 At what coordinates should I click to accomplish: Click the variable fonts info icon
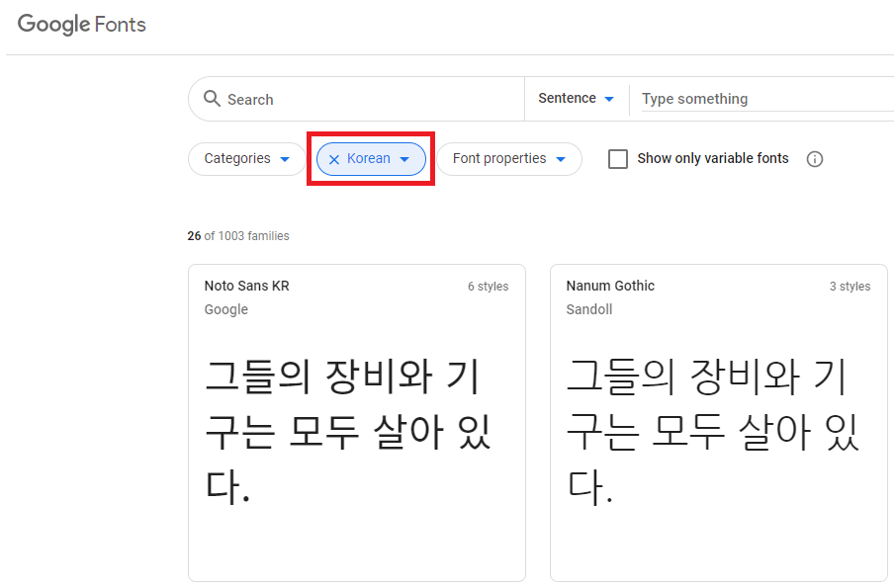(x=815, y=159)
